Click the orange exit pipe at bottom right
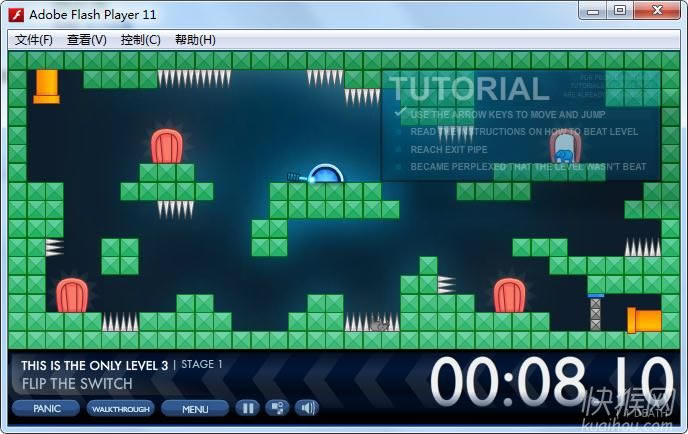 [645, 320]
